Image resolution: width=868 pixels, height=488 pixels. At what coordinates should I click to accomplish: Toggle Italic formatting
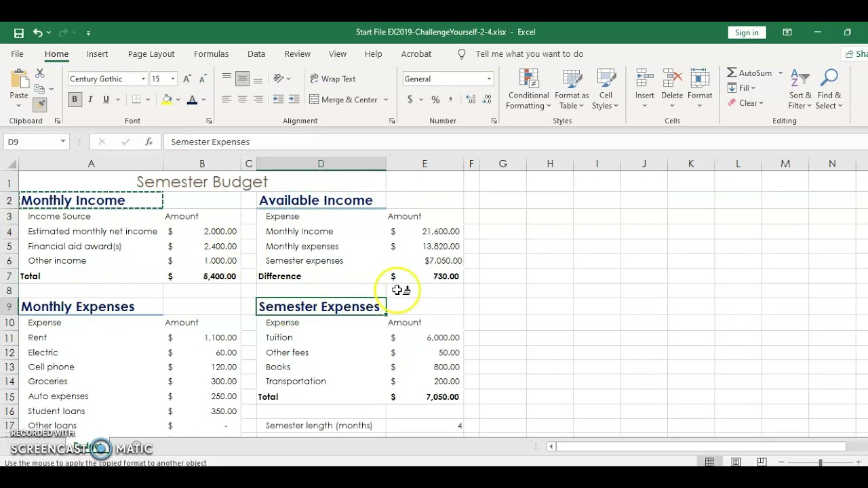coord(90,100)
